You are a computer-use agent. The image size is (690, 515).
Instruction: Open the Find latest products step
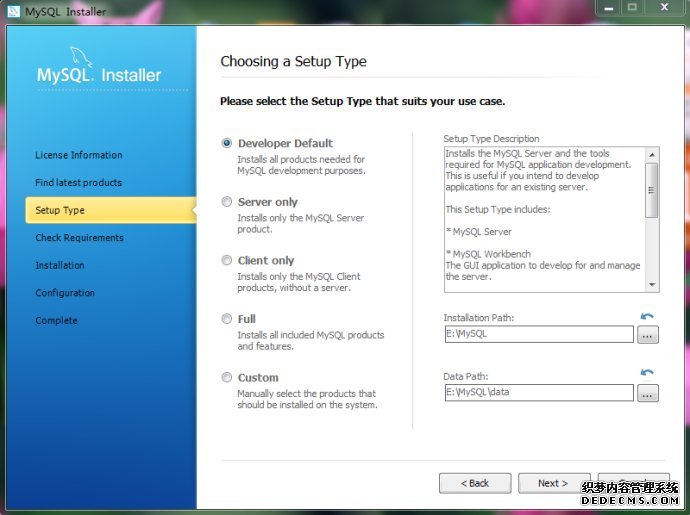(x=78, y=183)
